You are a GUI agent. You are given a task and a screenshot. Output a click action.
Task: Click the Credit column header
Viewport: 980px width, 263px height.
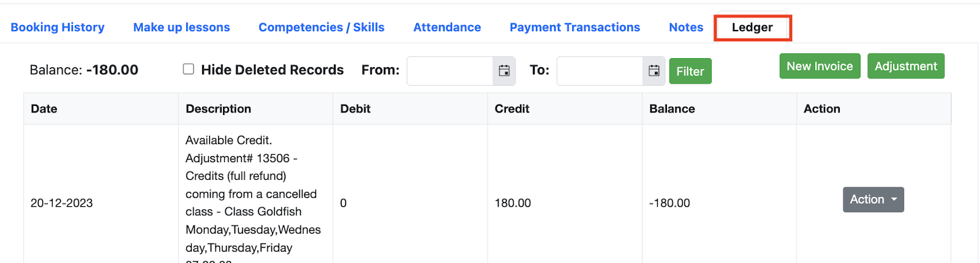tap(512, 109)
